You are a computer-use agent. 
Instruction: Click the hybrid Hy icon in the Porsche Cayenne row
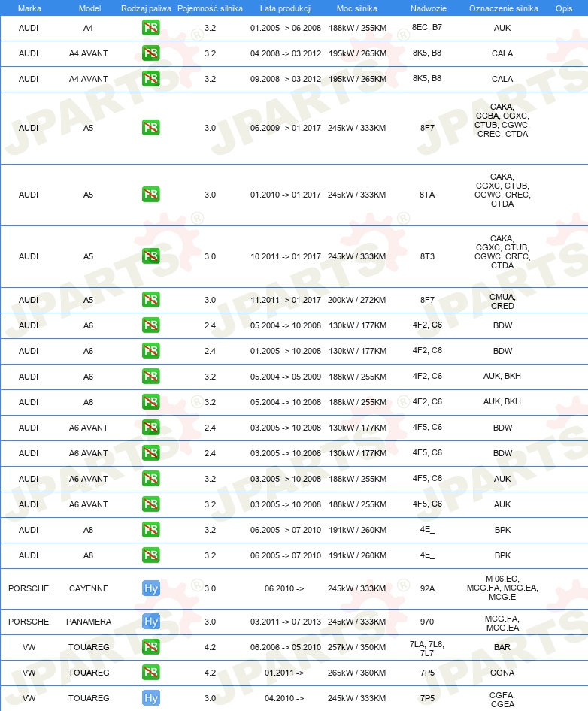150,588
